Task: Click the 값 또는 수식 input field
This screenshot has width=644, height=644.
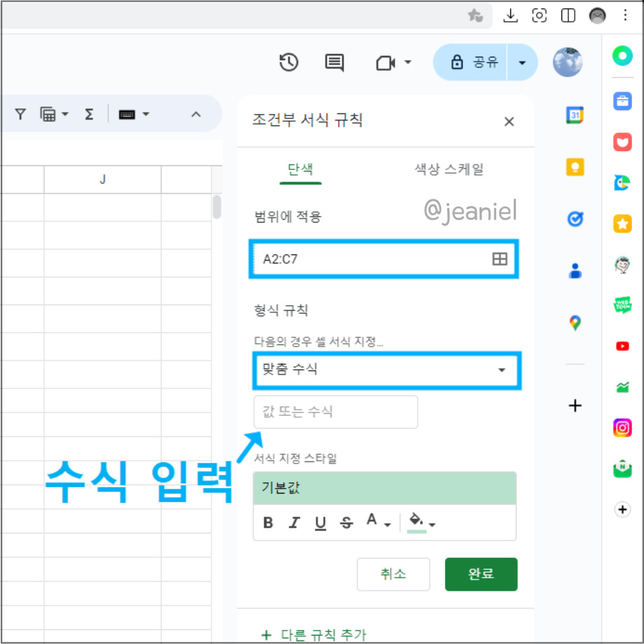Action: click(x=335, y=412)
